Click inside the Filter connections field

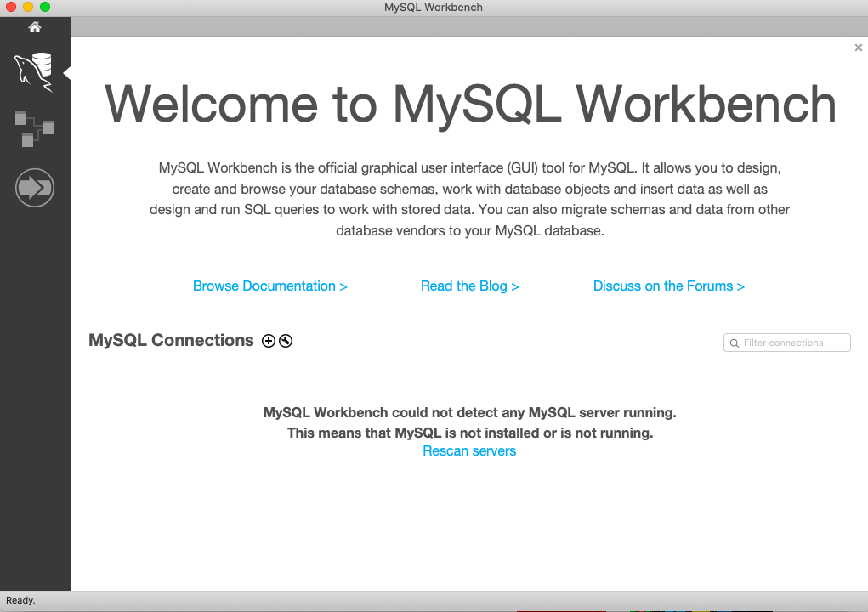click(791, 343)
